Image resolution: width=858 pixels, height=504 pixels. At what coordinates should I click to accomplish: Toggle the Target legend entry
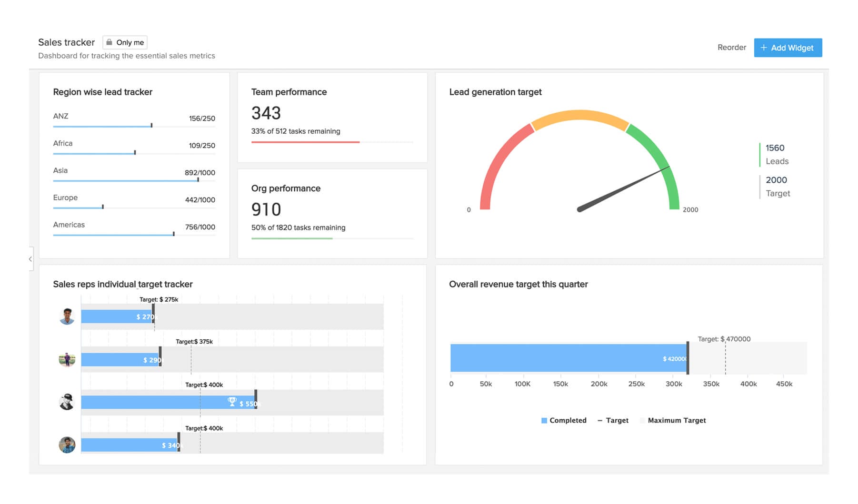coord(613,420)
